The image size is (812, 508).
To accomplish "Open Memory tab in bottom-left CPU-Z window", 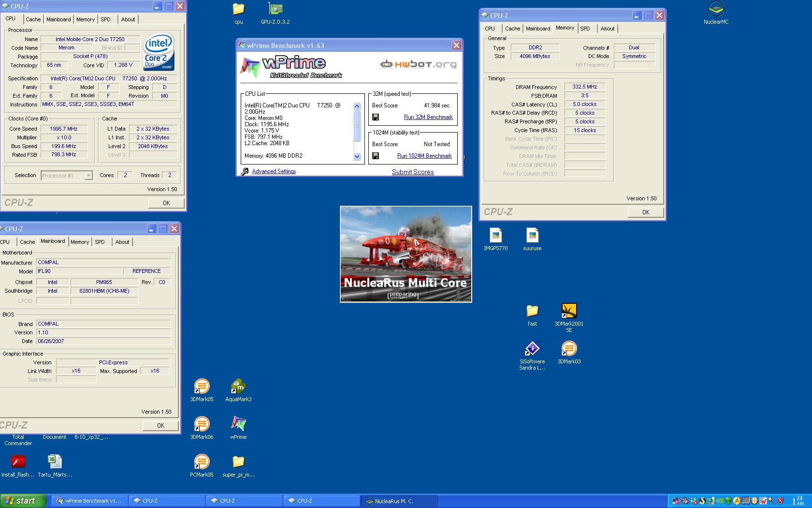I will point(80,242).
